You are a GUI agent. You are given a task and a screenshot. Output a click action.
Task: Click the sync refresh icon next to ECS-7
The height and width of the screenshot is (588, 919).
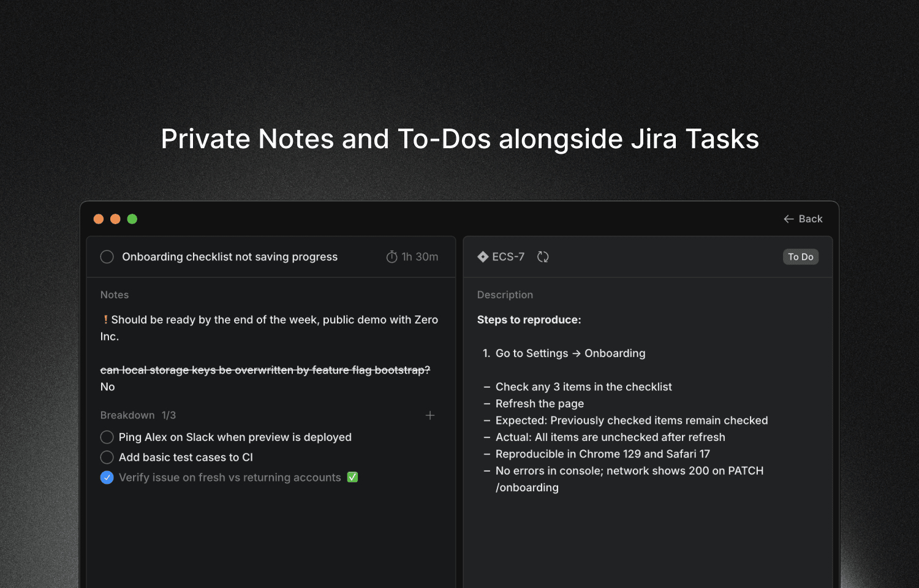click(542, 257)
